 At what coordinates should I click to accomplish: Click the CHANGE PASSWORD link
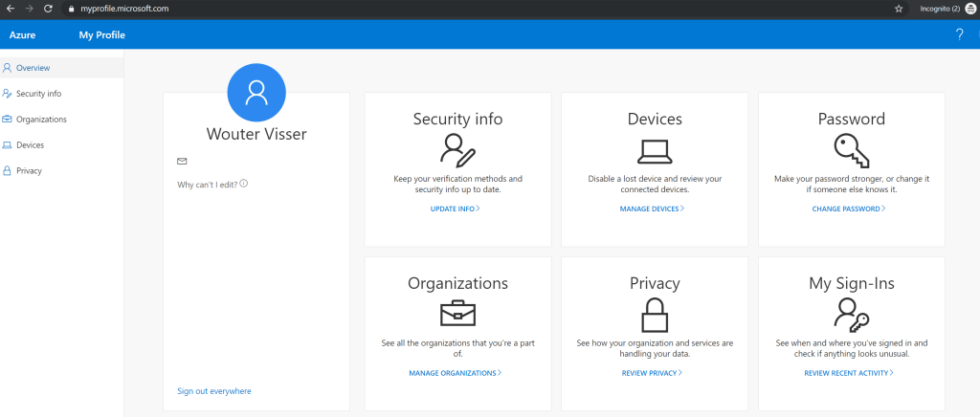tap(849, 208)
